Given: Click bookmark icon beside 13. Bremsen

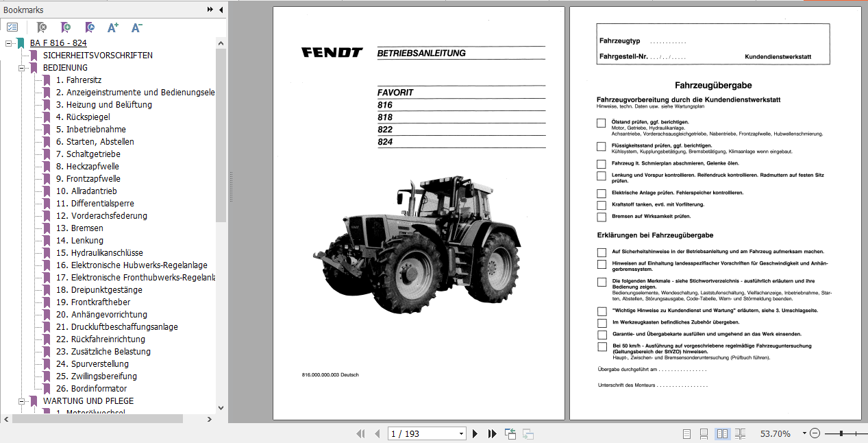Looking at the screenshot, I should (x=47, y=228).
